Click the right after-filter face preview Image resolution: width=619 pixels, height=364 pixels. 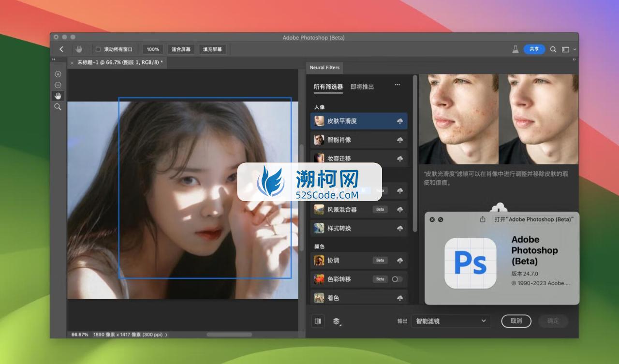click(539, 119)
